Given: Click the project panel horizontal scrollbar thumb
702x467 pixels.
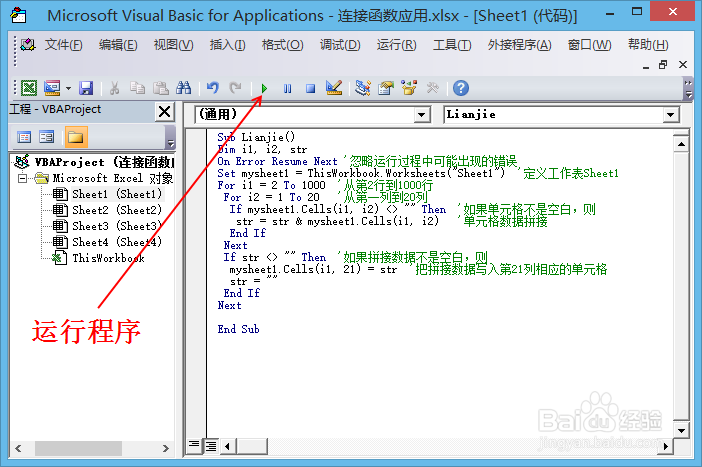Looking at the screenshot, I should click(78, 448).
